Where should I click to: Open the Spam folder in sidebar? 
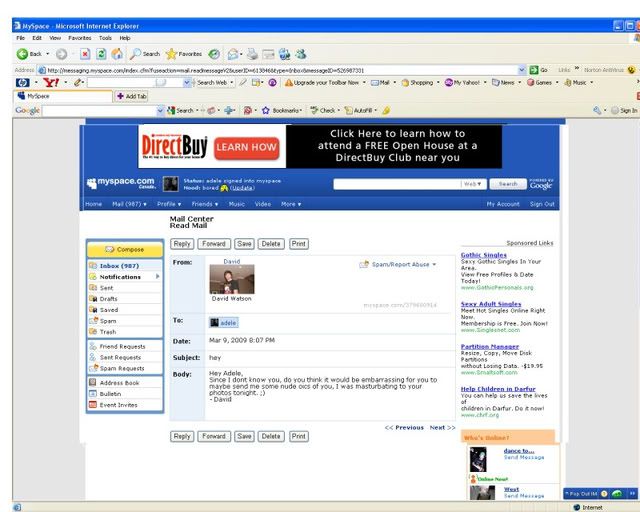click(x=125, y=321)
